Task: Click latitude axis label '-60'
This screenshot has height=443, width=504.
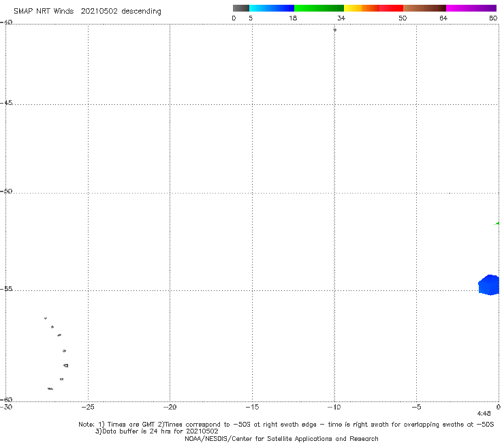Action: [x=6, y=399]
